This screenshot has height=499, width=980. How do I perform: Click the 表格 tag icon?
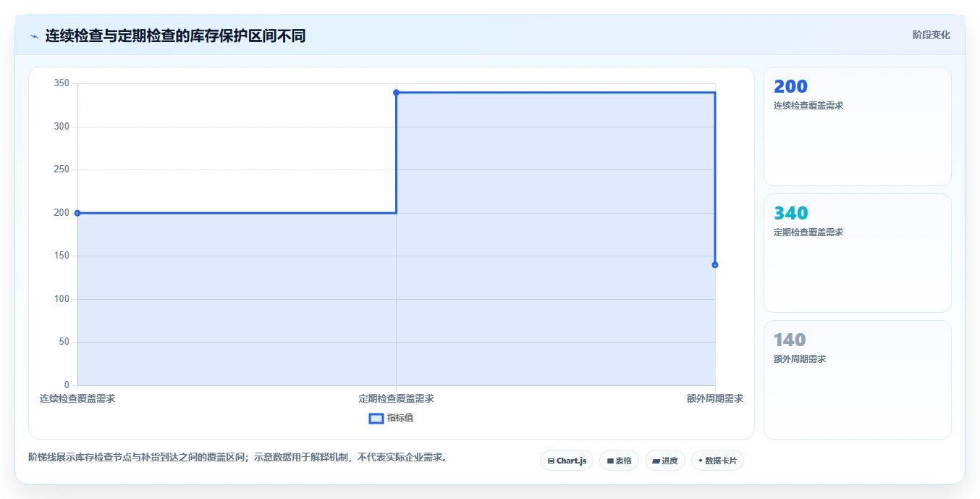(x=610, y=461)
